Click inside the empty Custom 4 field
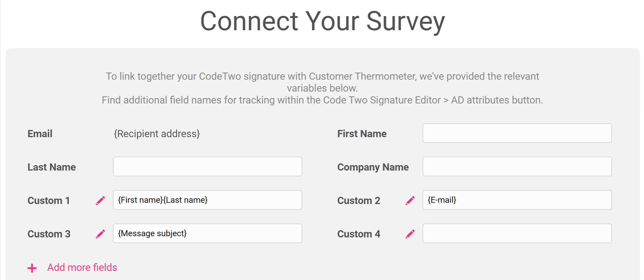 (x=517, y=233)
